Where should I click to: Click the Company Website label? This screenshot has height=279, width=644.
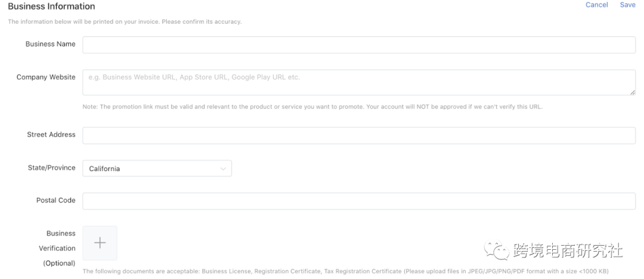(46, 77)
